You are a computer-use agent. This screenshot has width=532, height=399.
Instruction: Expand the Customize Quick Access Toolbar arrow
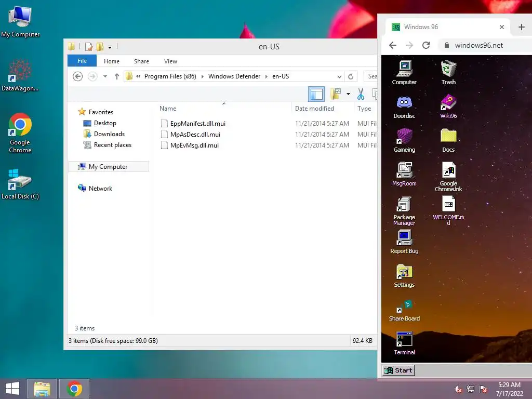coord(110,47)
